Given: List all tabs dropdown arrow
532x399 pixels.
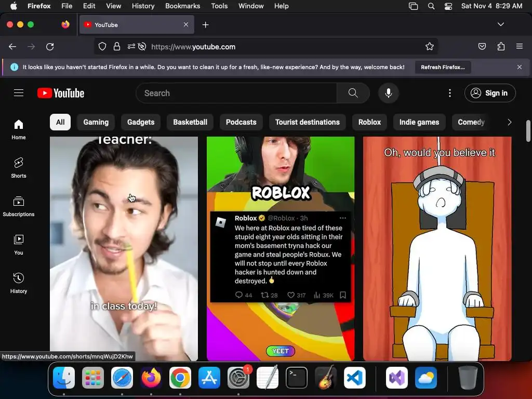Looking at the screenshot, I should tap(500, 24).
